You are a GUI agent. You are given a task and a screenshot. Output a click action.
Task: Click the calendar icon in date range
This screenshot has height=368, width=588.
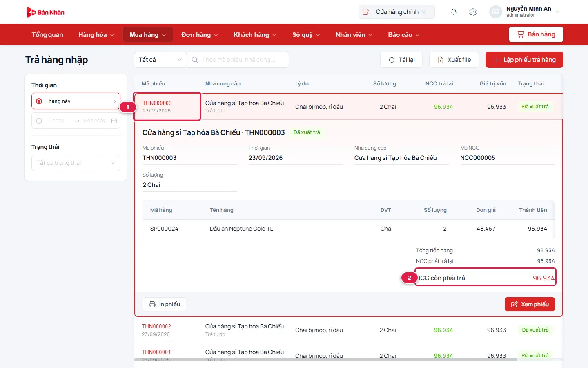[x=114, y=121]
